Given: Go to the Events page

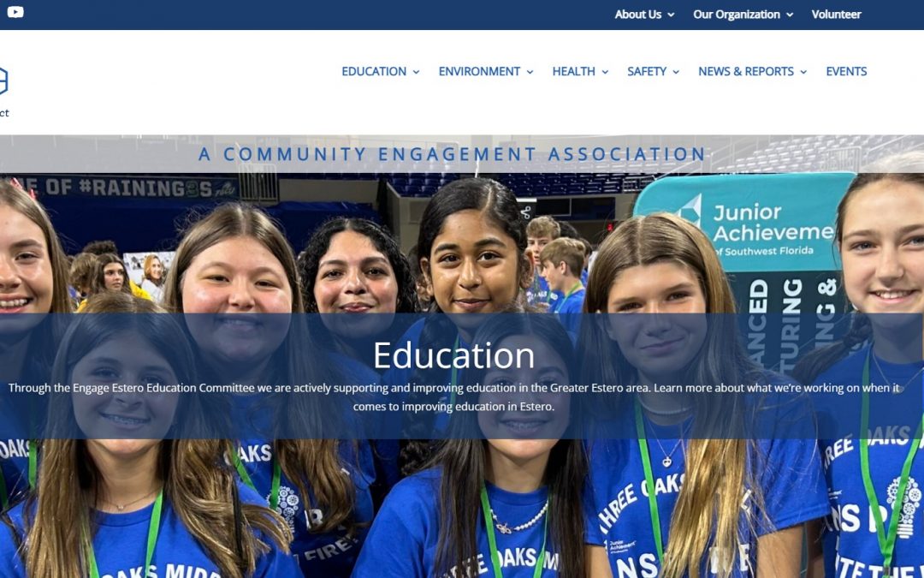Looking at the screenshot, I should pos(846,71).
